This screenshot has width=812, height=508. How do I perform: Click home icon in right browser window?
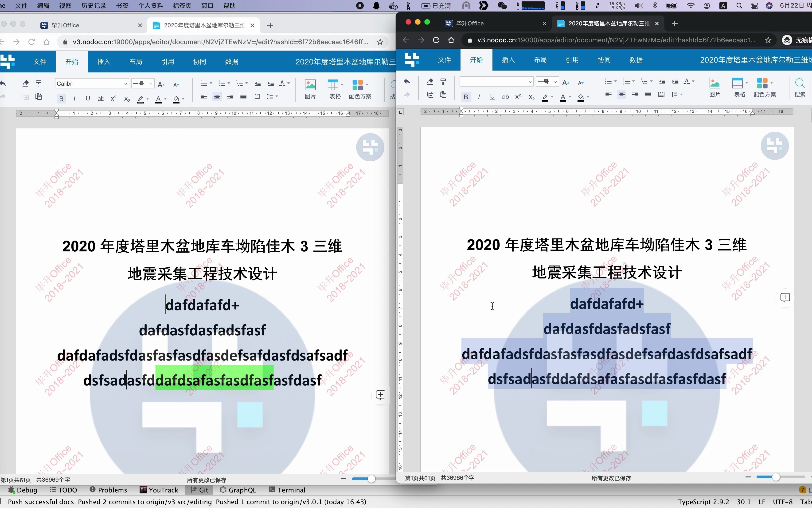point(451,40)
